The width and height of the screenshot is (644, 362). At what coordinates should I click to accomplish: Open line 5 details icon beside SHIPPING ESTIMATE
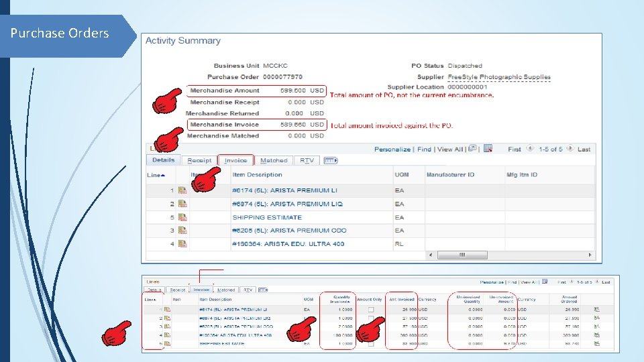tap(182, 217)
